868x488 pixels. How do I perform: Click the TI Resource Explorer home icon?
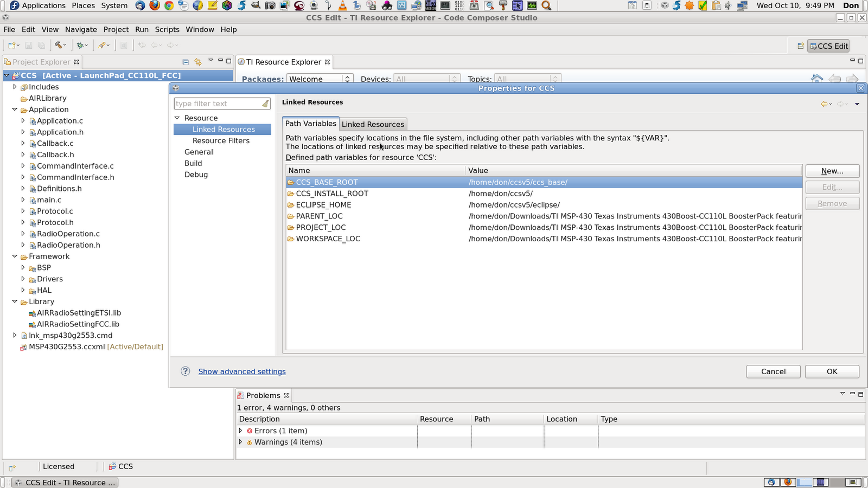(x=817, y=79)
